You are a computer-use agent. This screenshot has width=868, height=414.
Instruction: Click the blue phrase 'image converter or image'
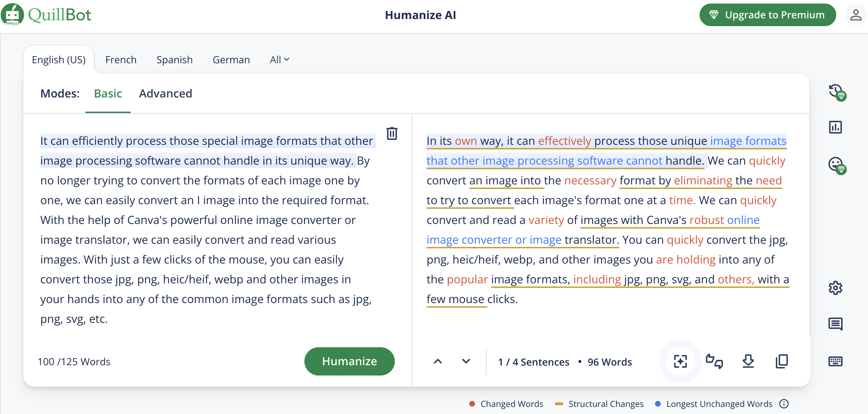pos(494,240)
